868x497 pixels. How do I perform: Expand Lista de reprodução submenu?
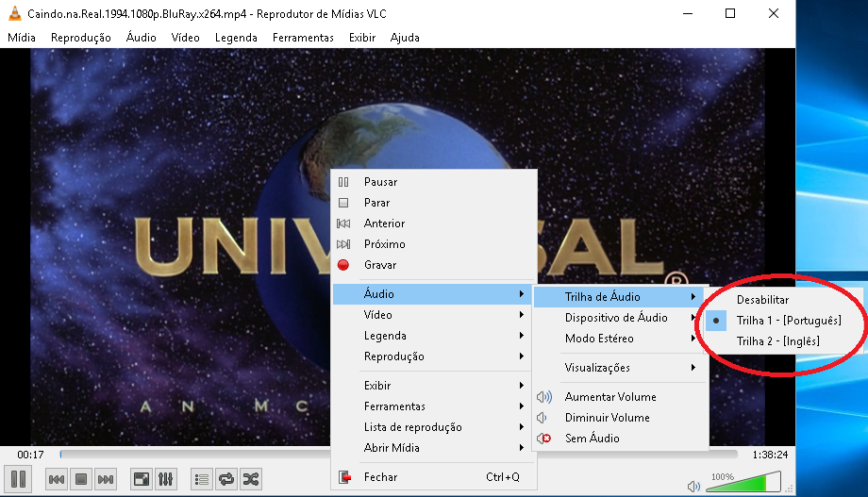tap(432, 426)
